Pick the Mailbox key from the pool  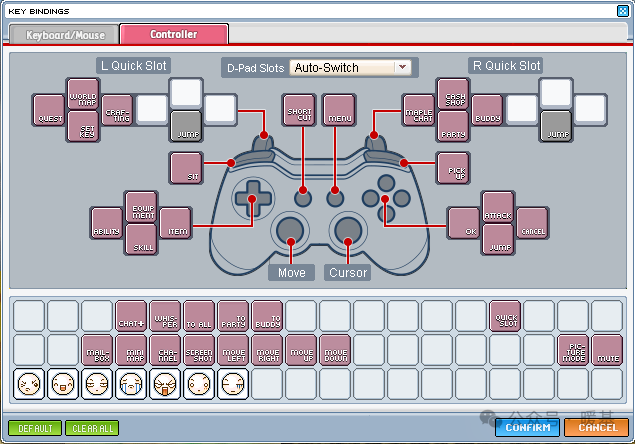[x=97, y=350]
